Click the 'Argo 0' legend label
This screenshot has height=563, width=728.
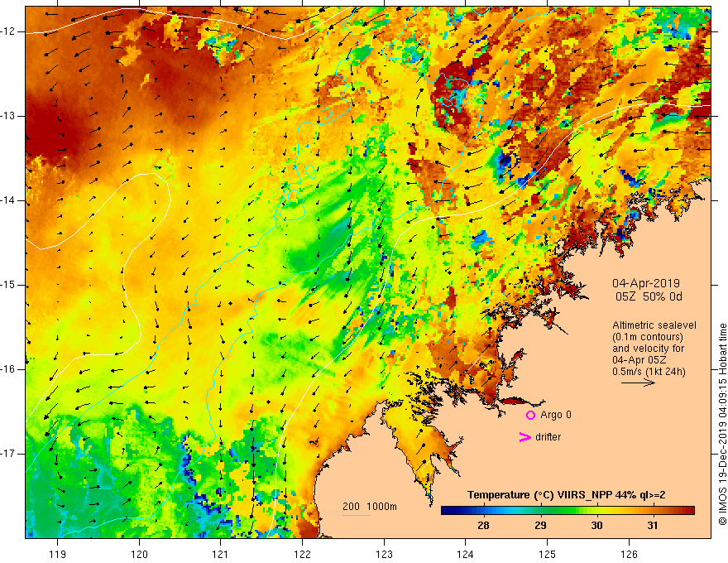556,415
